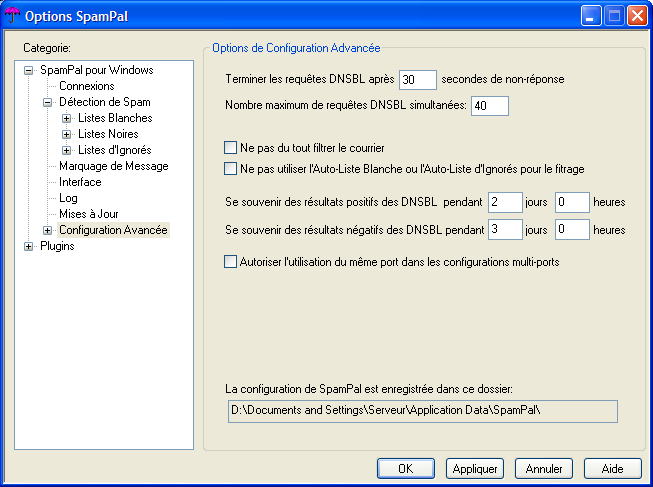Viewport: 653px width, 487px height.
Task: Open Marquage de Message category
Action: (x=114, y=166)
